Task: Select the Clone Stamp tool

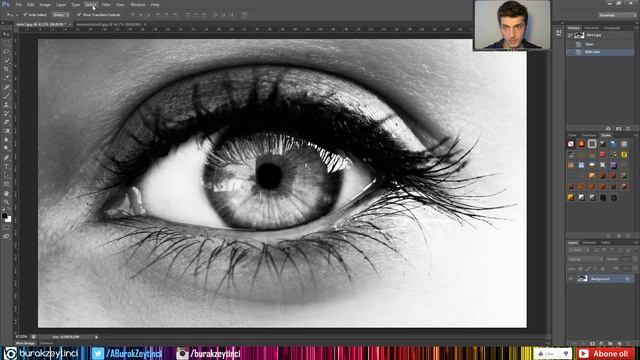Action: pos(6,105)
